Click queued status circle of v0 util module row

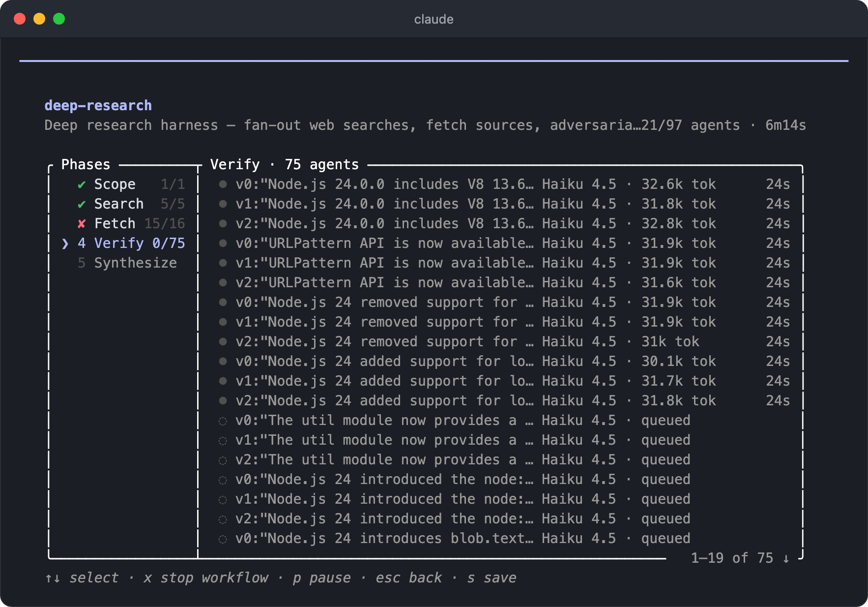click(x=223, y=421)
